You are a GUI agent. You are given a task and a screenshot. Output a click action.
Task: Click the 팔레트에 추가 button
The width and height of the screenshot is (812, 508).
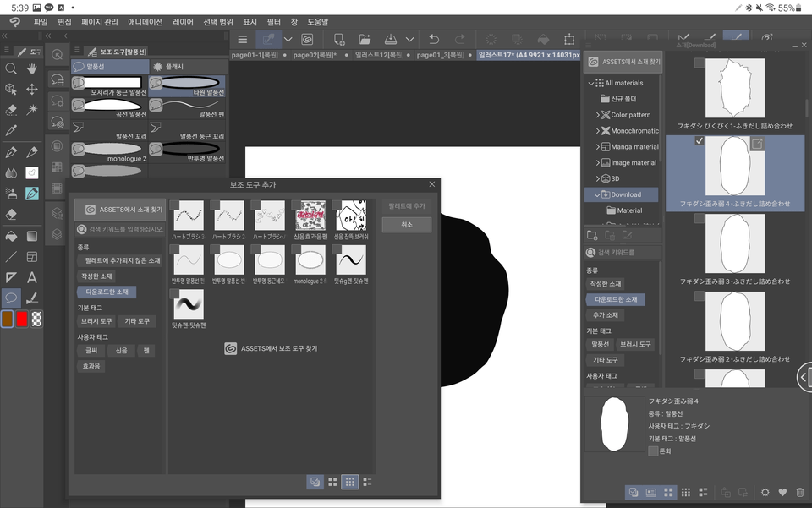click(x=407, y=206)
